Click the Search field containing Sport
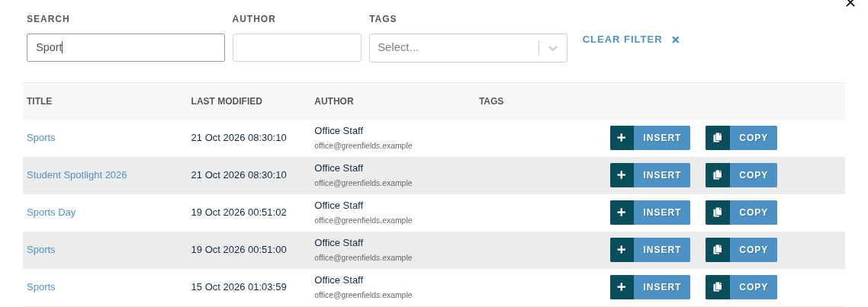Screen dimensions: 868x307 click(x=126, y=47)
